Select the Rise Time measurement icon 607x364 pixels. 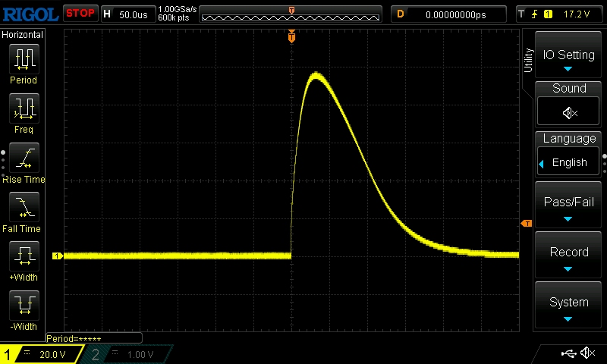point(24,158)
